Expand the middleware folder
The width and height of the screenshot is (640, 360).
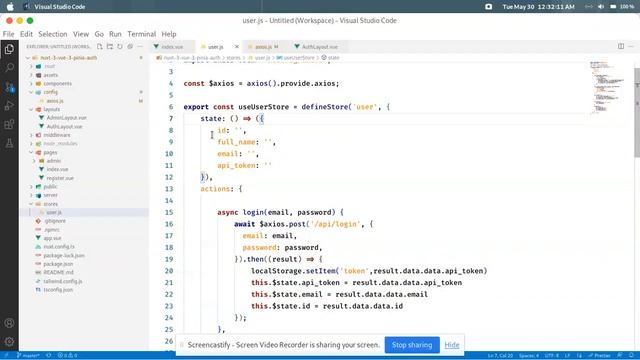31,135
